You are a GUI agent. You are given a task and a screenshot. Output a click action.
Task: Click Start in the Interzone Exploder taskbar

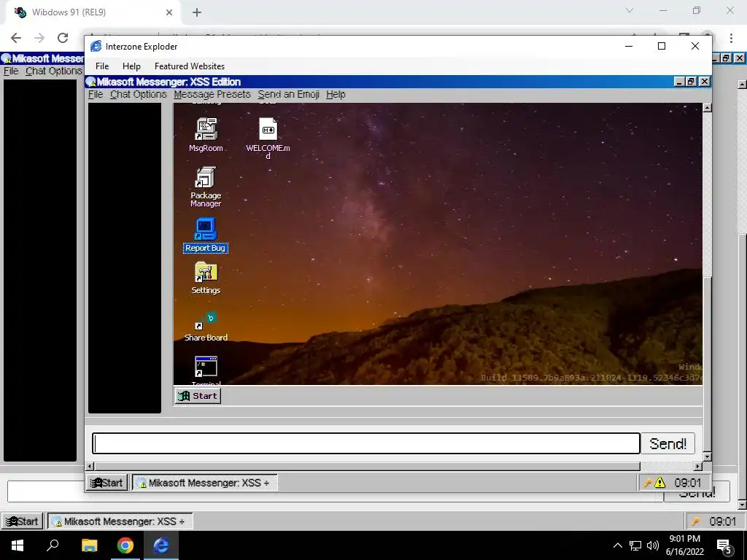[107, 483]
